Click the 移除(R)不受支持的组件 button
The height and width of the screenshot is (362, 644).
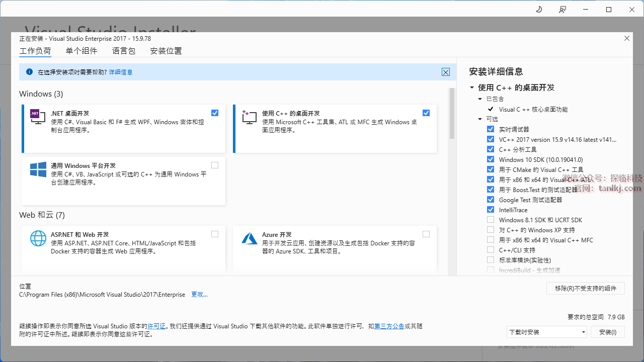point(586,288)
